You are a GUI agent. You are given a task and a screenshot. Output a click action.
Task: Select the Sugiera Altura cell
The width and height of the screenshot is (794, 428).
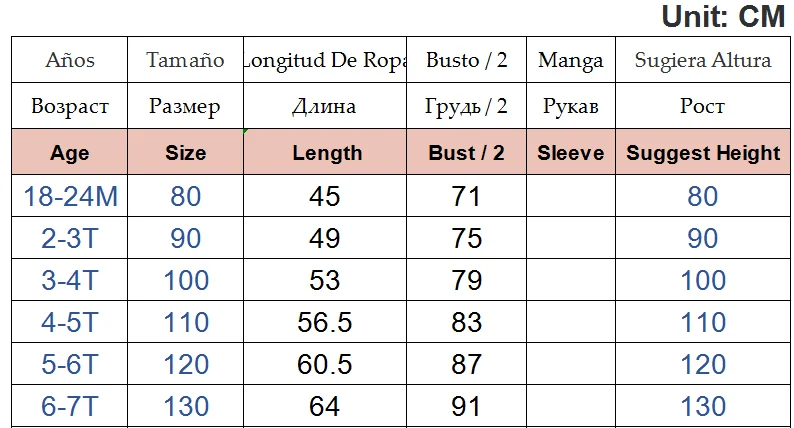coord(703,60)
